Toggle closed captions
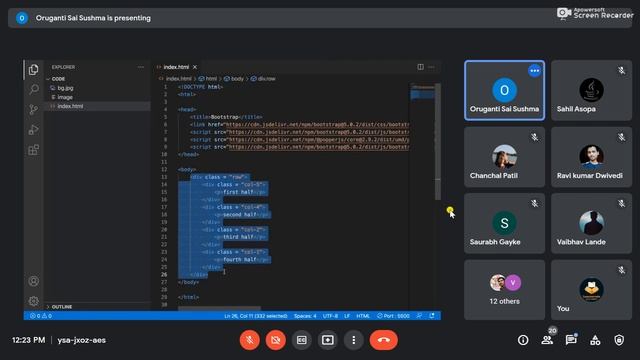Viewport: 640px width, 360px height. coord(302,340)
